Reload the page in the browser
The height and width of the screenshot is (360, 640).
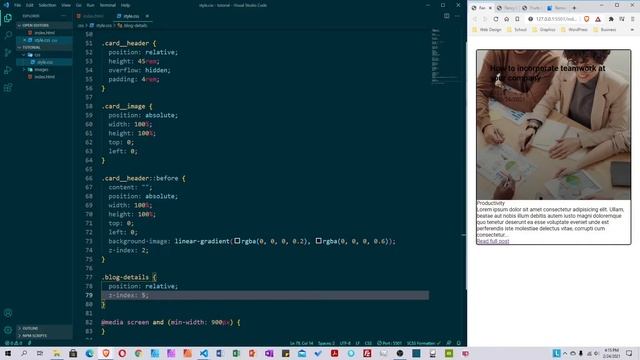click(x=496, y=19)
